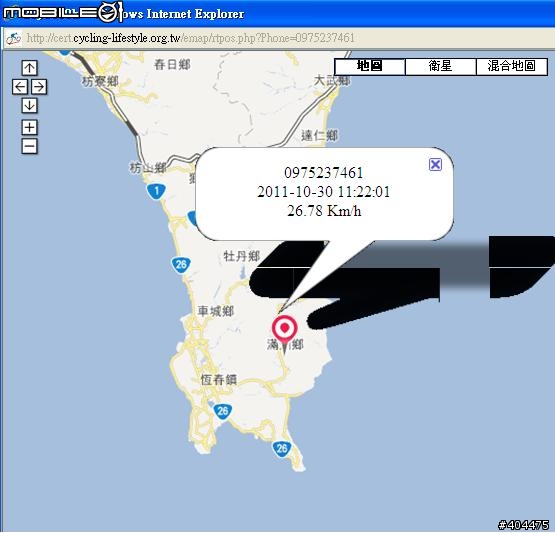
Task: Click the 枋山鄉 map label
Action: coord(148,168)
